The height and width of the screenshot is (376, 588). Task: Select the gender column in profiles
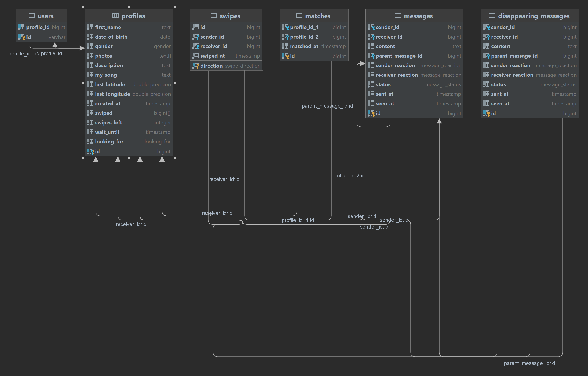pyautogui.click(x=129, y=46)
